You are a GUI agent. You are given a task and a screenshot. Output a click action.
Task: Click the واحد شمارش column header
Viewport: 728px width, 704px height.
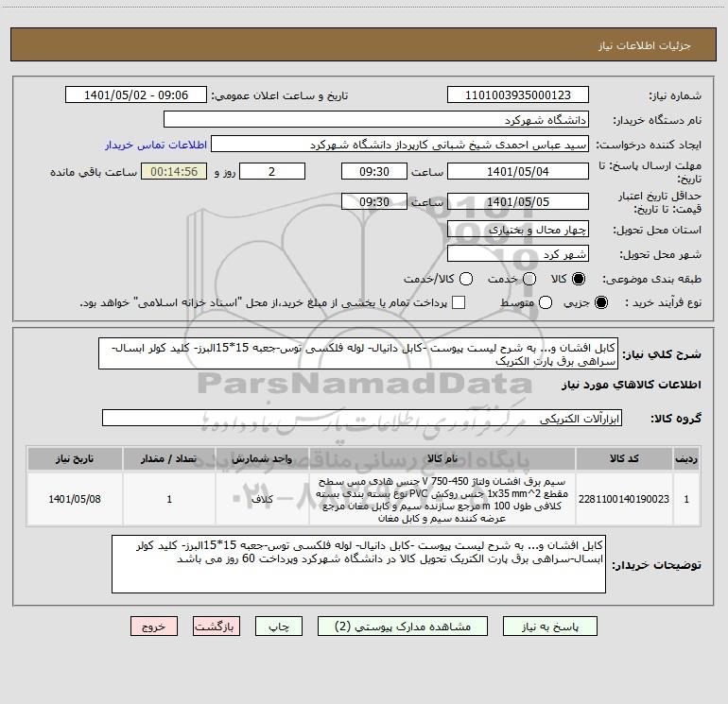point(262,458)
